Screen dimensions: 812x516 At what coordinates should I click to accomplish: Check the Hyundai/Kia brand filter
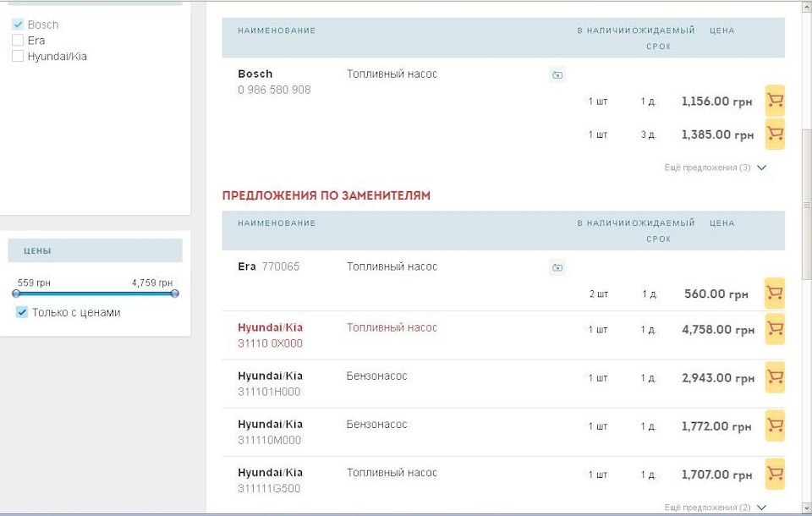pyautogui.click(x=18, y=56)
